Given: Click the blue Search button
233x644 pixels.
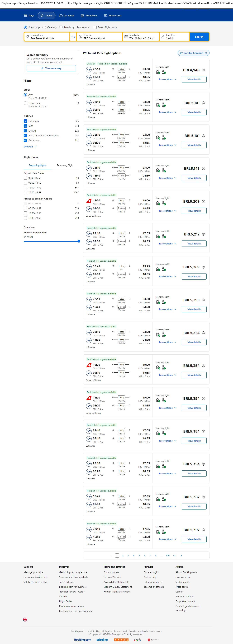Looking at the screenshot, I should [x=199, y=37].
